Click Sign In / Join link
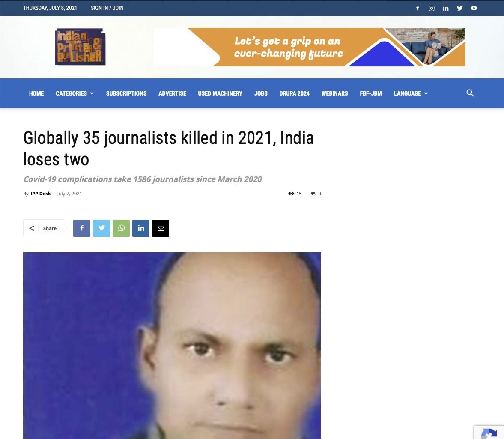 click(x=107, y=8)
